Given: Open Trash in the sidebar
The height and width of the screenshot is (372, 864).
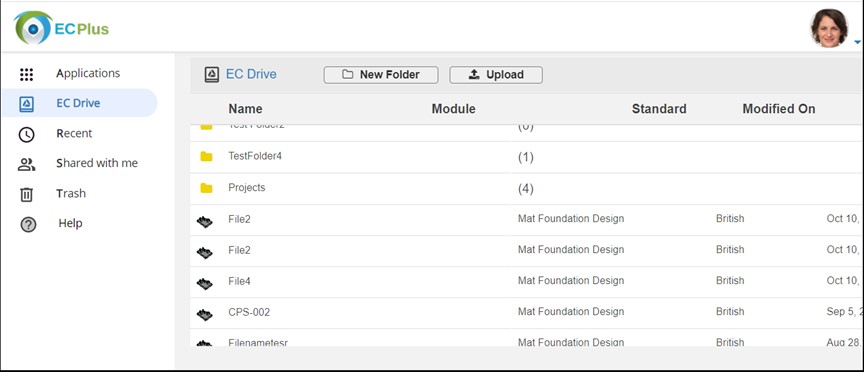Looking at the screenshot, I should (x=71, y=193).
